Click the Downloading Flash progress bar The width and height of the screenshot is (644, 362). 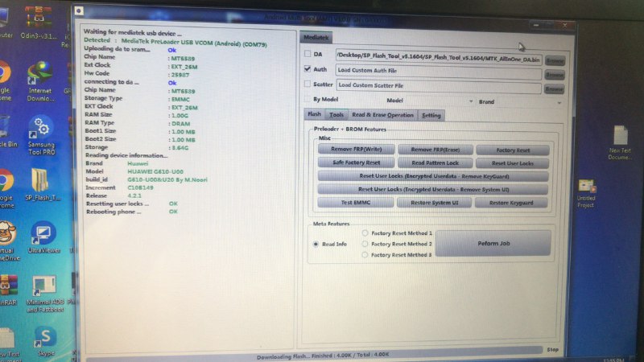[x=314, y=356]
